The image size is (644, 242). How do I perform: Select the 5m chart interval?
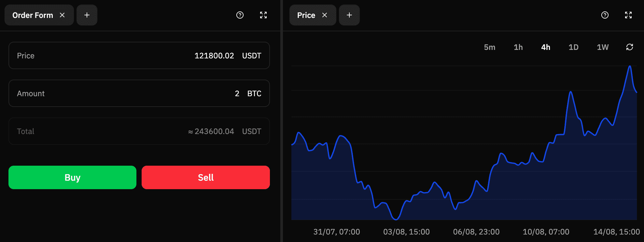(489, 47)
